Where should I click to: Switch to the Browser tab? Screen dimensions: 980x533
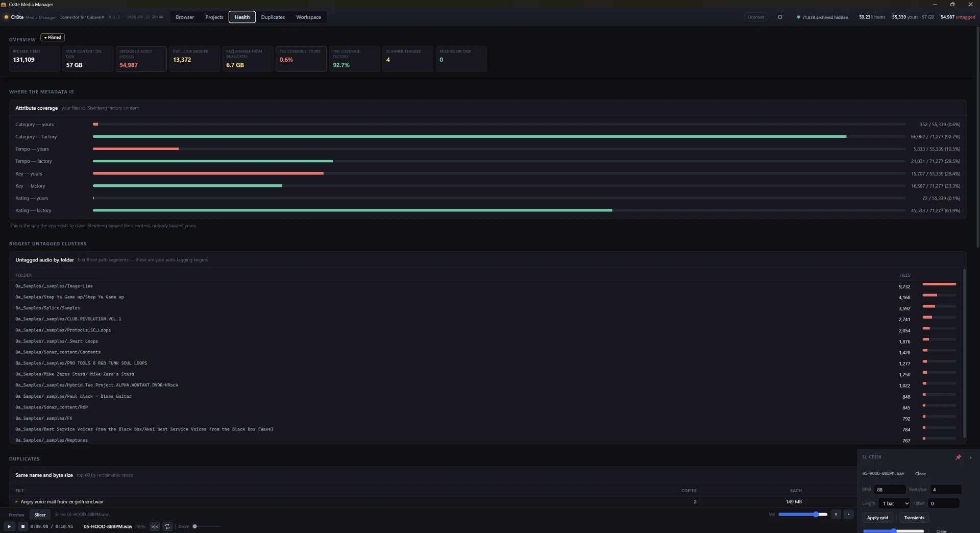point(185,17)
